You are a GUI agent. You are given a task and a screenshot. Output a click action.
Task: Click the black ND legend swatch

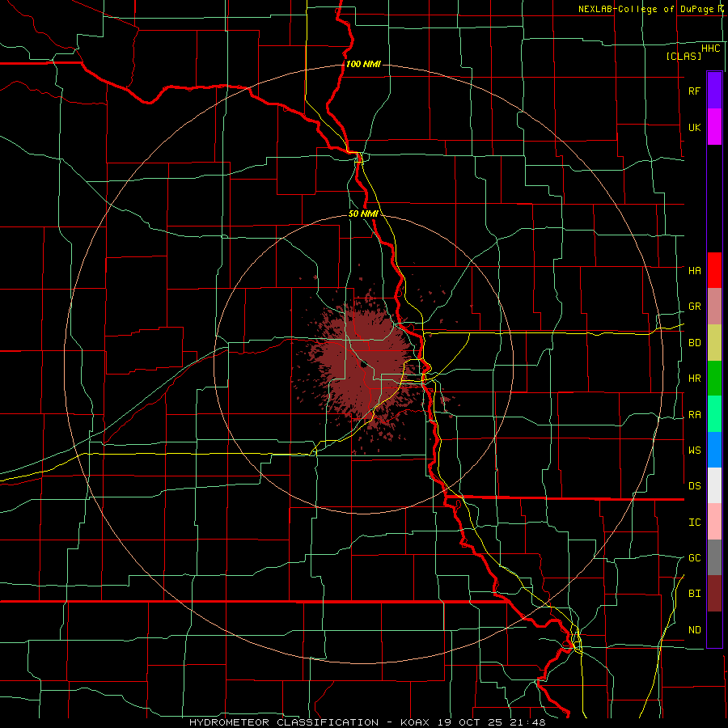click(x=714, y=629)
